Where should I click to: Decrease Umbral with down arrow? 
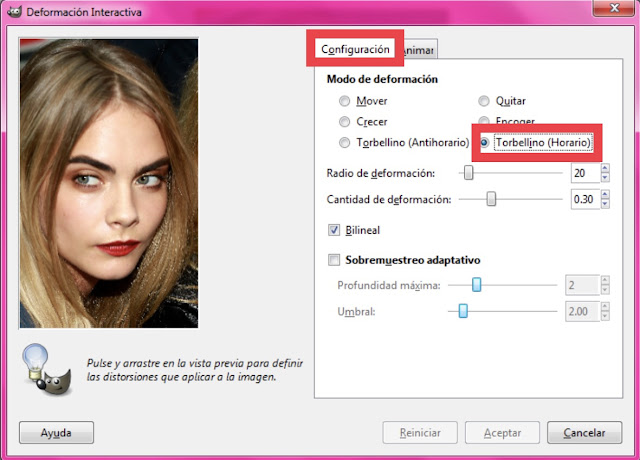[x=605, y=316]
